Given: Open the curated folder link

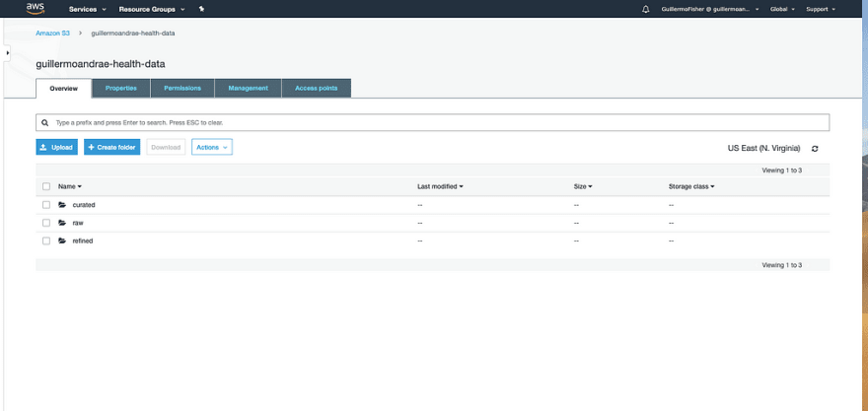Looking at the screenshot, I should [x=84, y=205].
